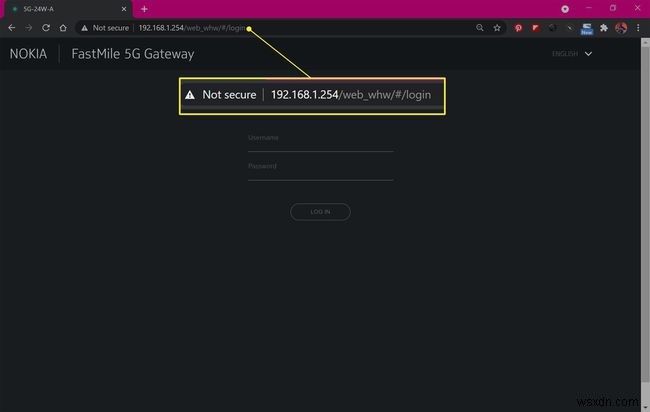The height and width of the screenshot is (412, 650).
Task: Select the 5G-24W-A browser tab
Action: click(68, 9)
